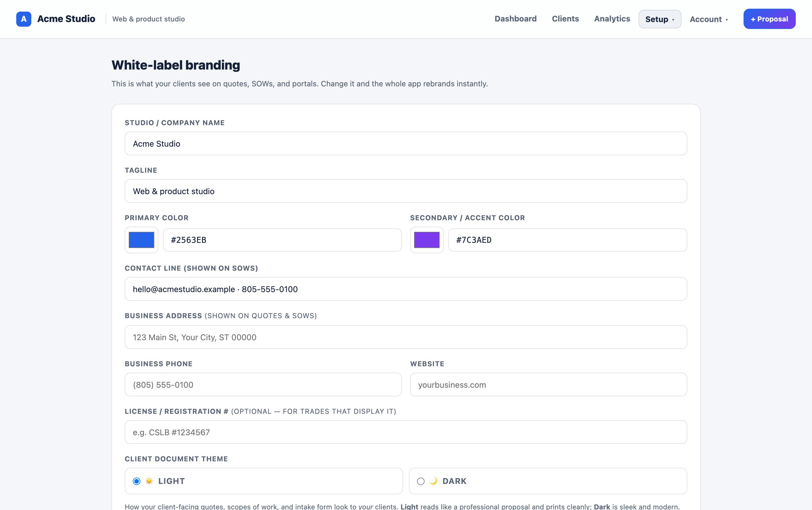Expand the Setup dropdown menu
812x510 pixels.
[x=659, y=19]
